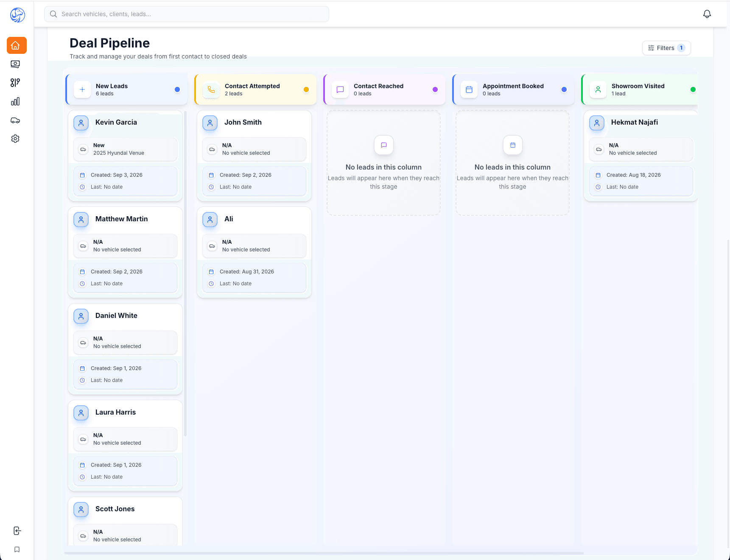
Task: Click 'Created: Sep 3, 2026' on Kevin Garcia card
Action: click(117, 175)
